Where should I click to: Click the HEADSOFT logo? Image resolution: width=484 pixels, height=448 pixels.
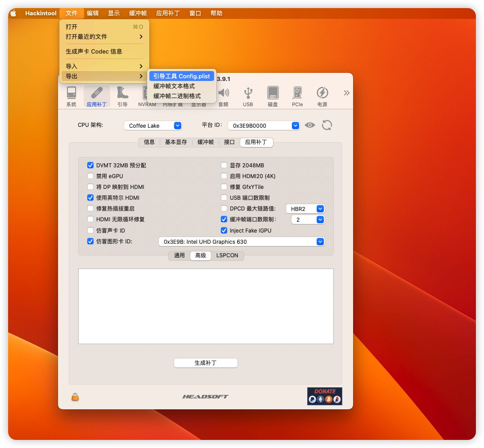205,396
